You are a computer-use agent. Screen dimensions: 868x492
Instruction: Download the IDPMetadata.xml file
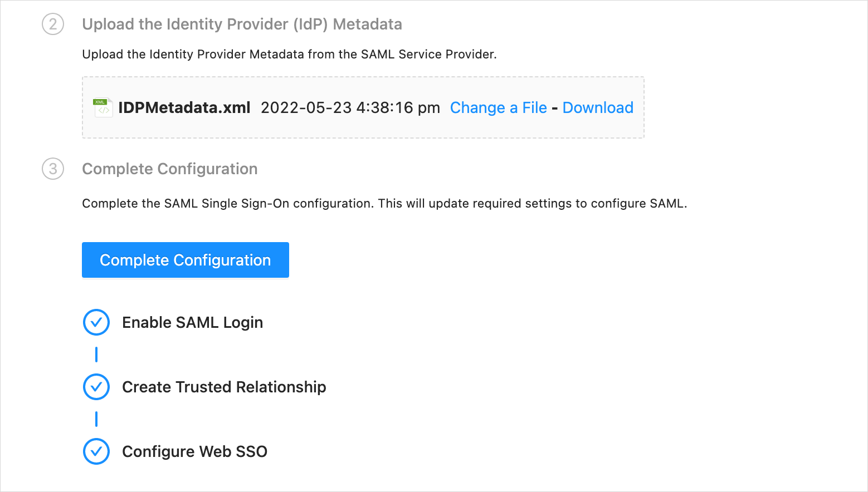598,108
